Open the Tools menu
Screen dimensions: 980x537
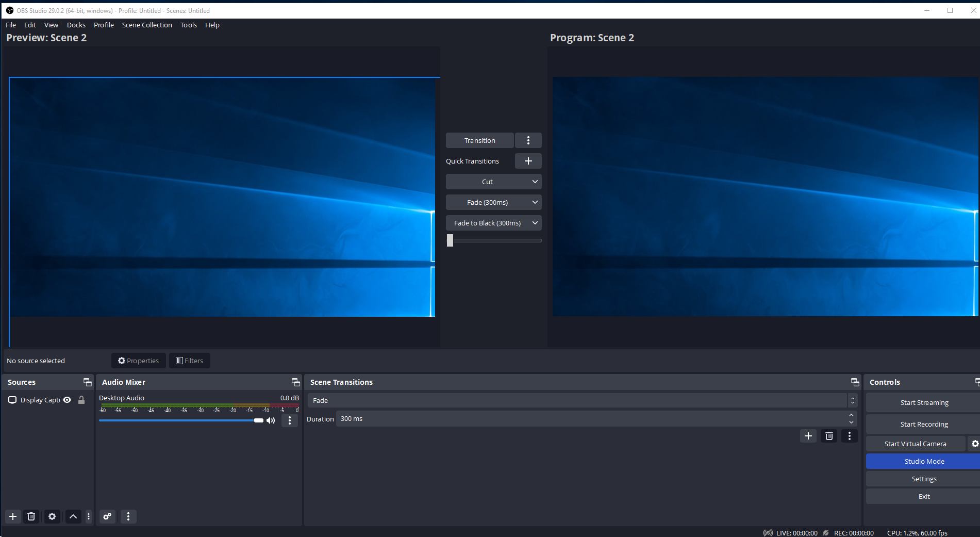(x=189, y=25)
